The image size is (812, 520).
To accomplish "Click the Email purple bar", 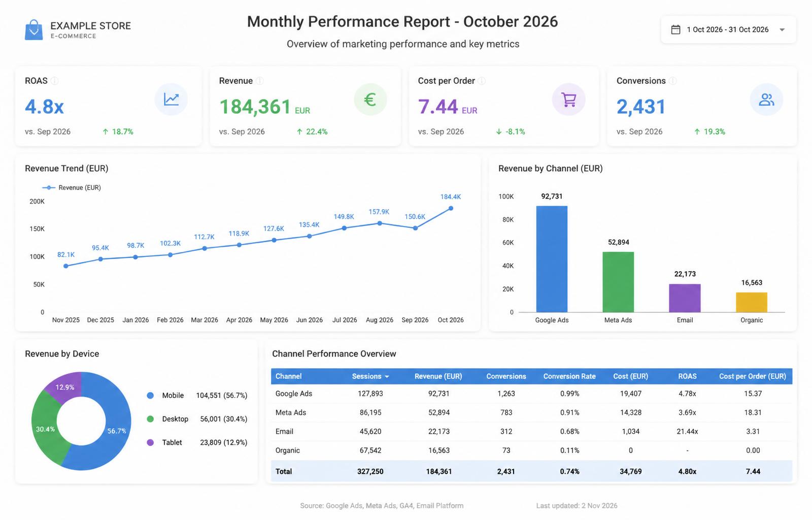I will pos(685,298).
